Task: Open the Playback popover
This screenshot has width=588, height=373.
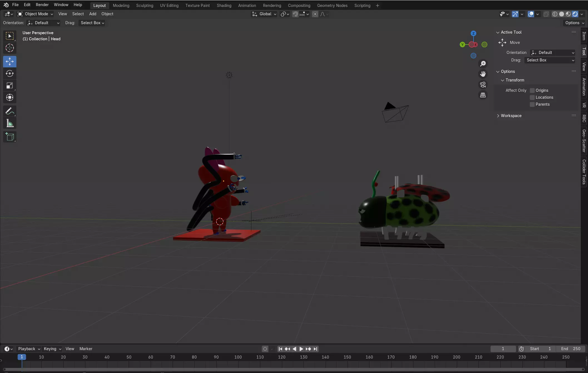Action: point(29,349)
